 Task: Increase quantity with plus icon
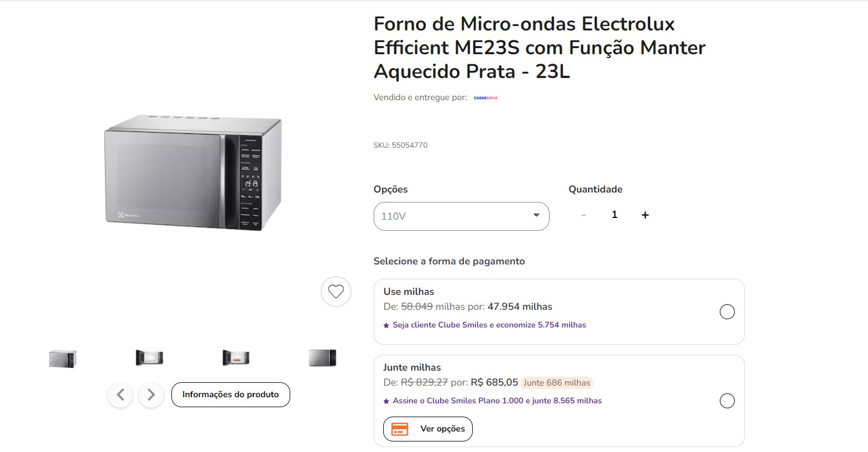pyautogui.click(x=645, y=215)
